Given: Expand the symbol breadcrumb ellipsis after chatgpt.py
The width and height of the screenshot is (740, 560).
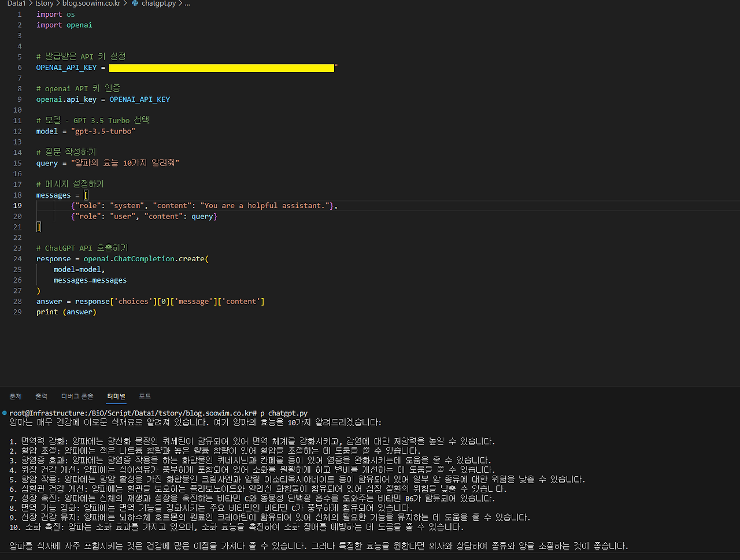Looking at the screenshot, I should pos(186,3).
